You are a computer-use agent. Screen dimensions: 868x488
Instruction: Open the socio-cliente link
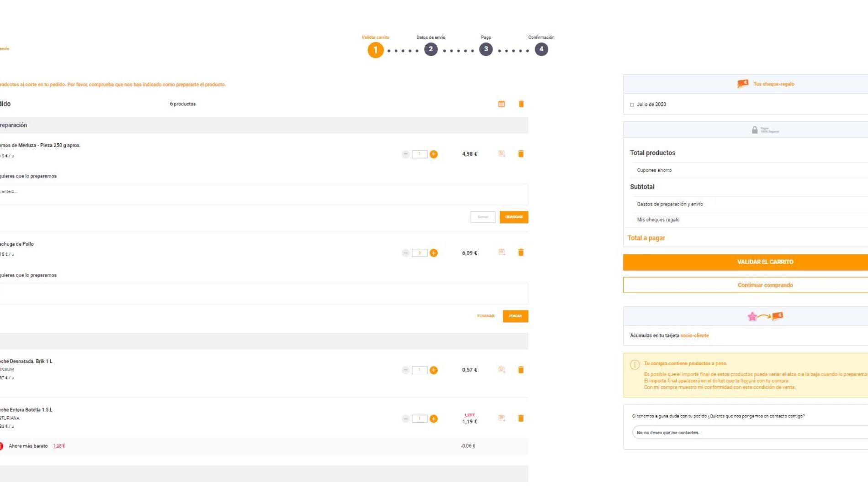point(694,336)
